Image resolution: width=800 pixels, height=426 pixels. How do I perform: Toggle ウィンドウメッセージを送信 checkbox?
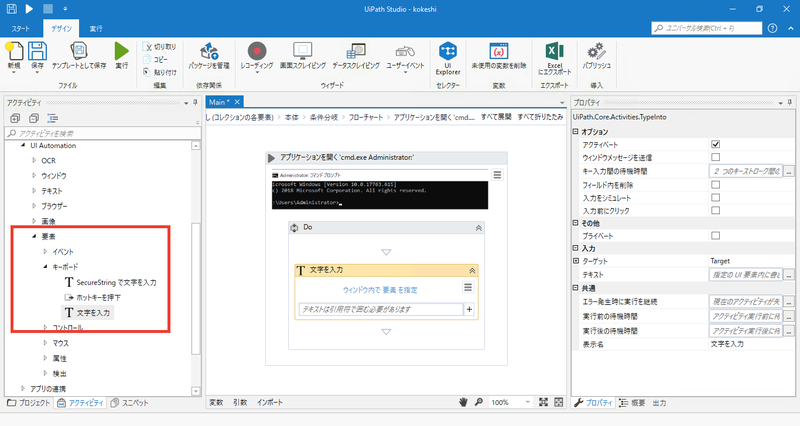[715, 157]
